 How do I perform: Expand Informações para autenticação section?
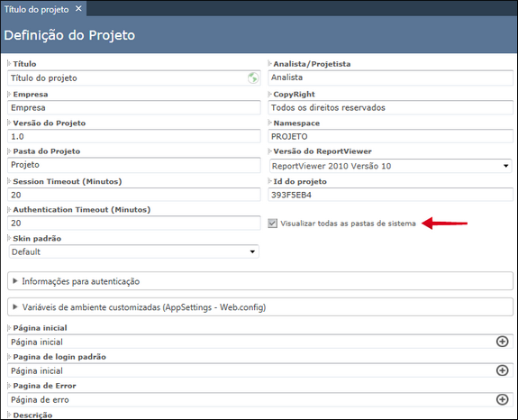coord(260,281)
